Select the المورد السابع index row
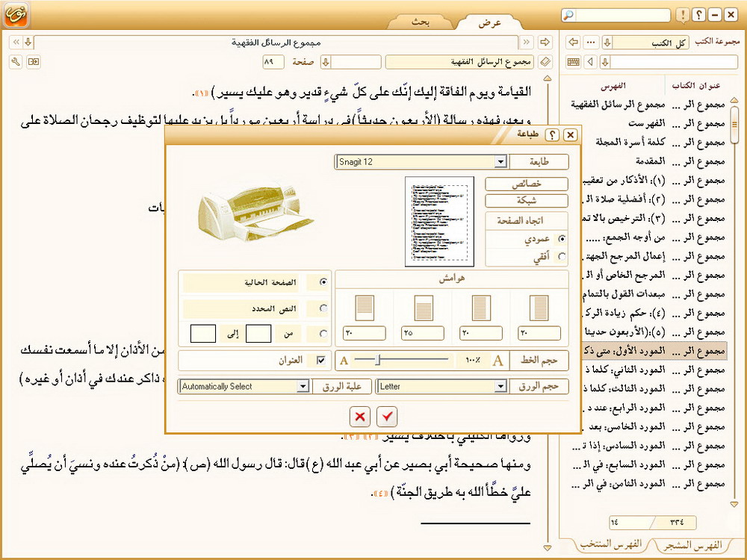747x560 pixels. pos(648,464)
